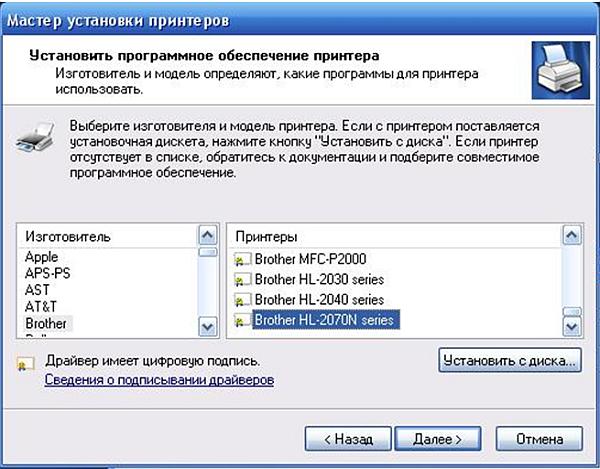
Task: Click the printer icon beside the instructions
Action: (33, 140)
